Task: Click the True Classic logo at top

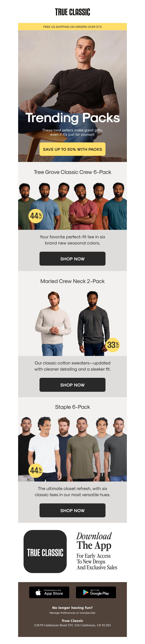Action: click(72, 12)
